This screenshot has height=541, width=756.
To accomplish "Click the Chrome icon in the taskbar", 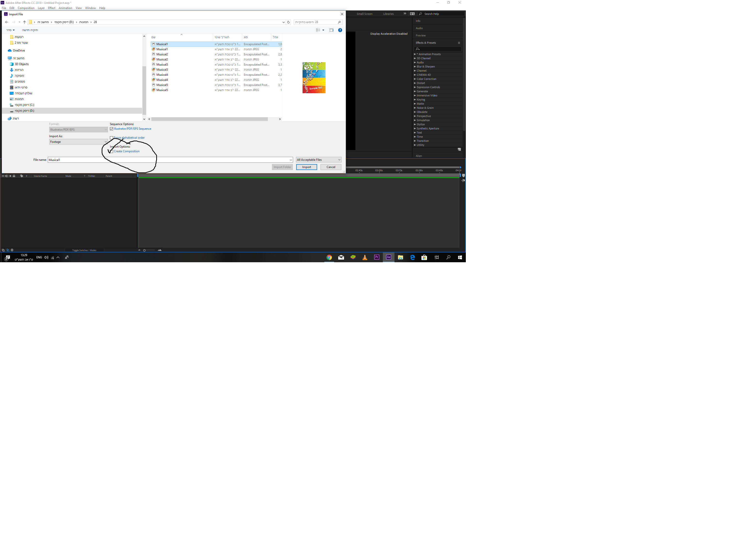I will tap(329, 257).
